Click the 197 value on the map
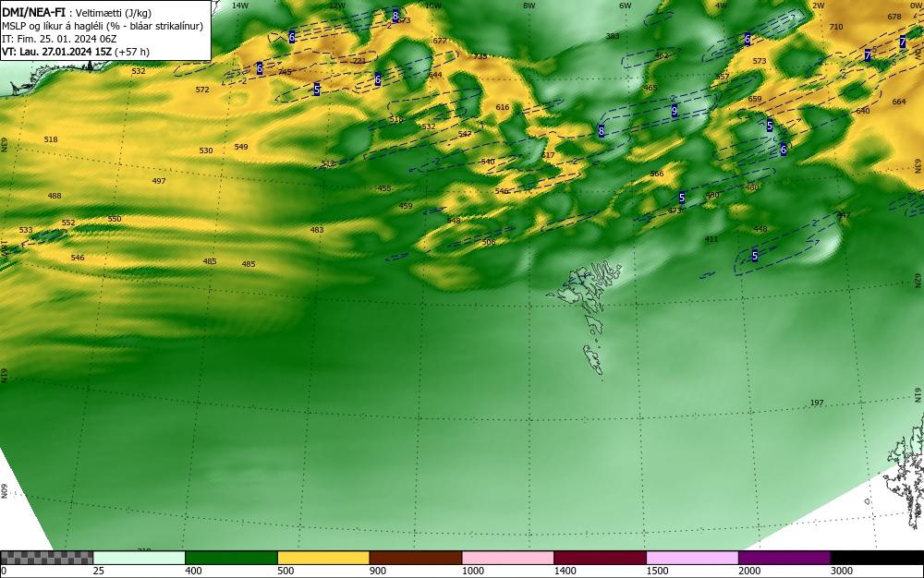Screen dimensions: 924x578 coord(817,403)
